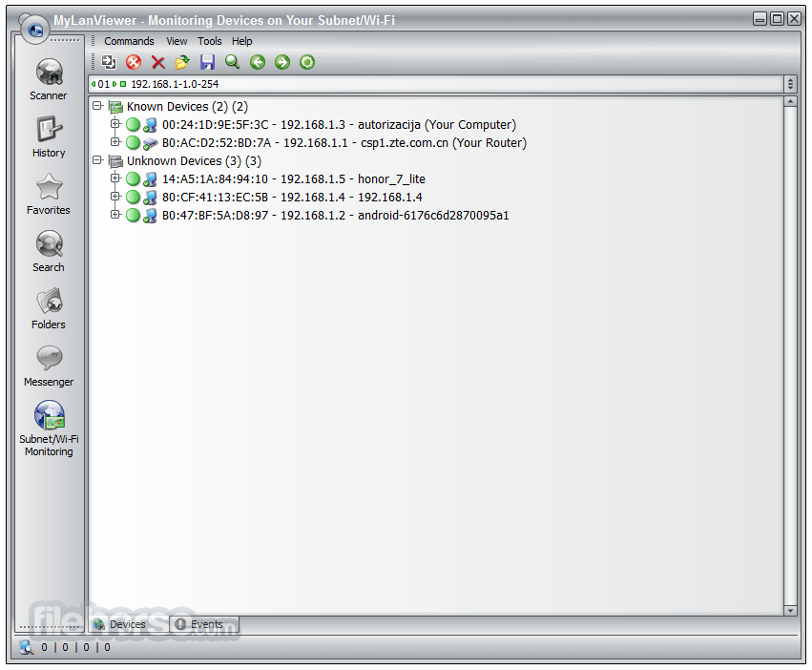Select the honor_7_lite device entry
812x670 pixels.
click(294, 179)
